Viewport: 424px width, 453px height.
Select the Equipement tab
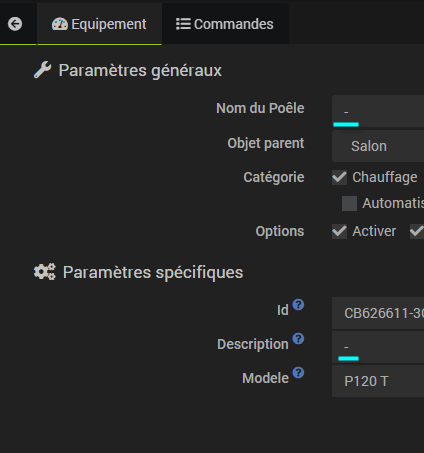(x=99, y=24)
